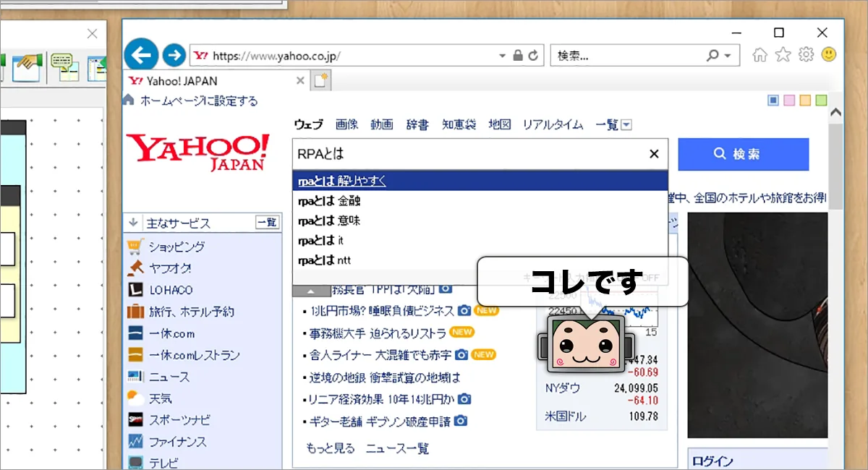Select the 画像 search tab
The height and width of the screenshot is (470, 868).
pos(346,124)
